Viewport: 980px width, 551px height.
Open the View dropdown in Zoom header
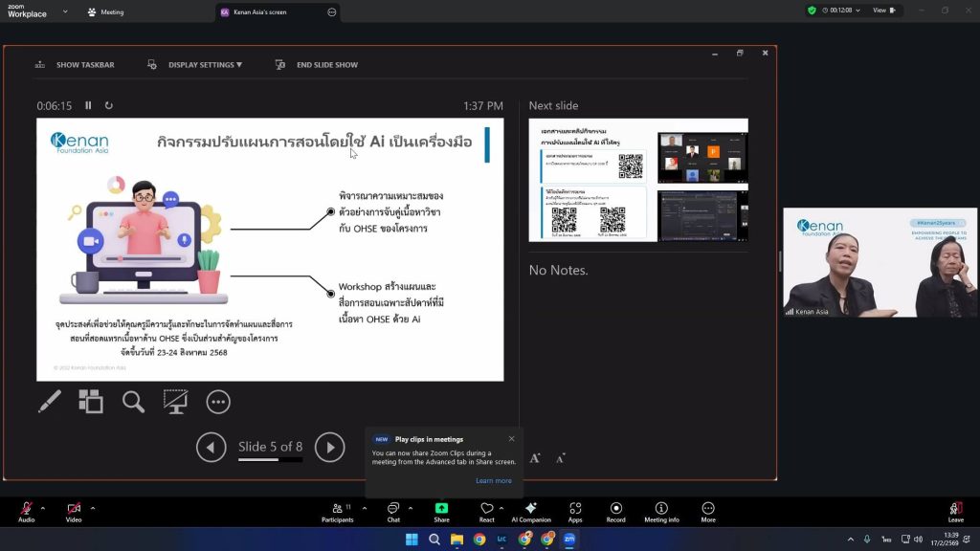point(883,11)
